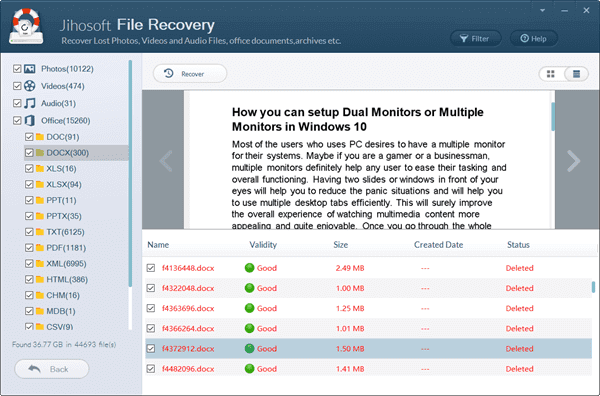
Task: Click Deleted status of f4322048.docx
Action: (519, 288)
